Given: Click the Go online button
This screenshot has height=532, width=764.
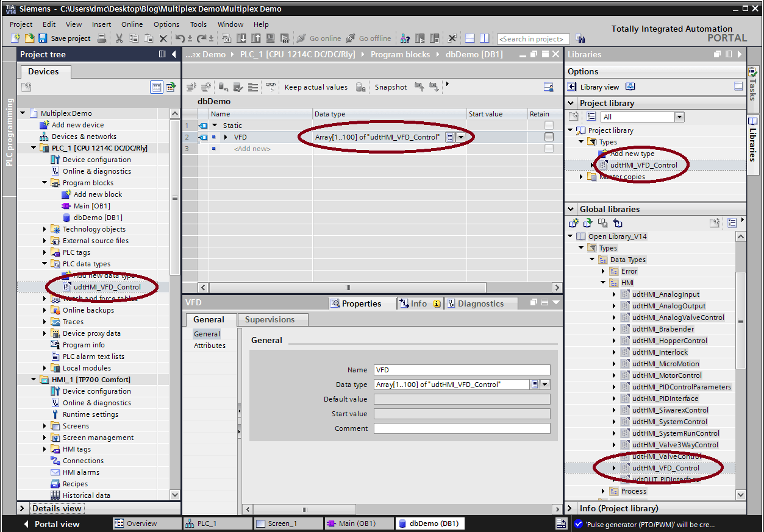Looking at the screenshot, I should tap(319, 38).
